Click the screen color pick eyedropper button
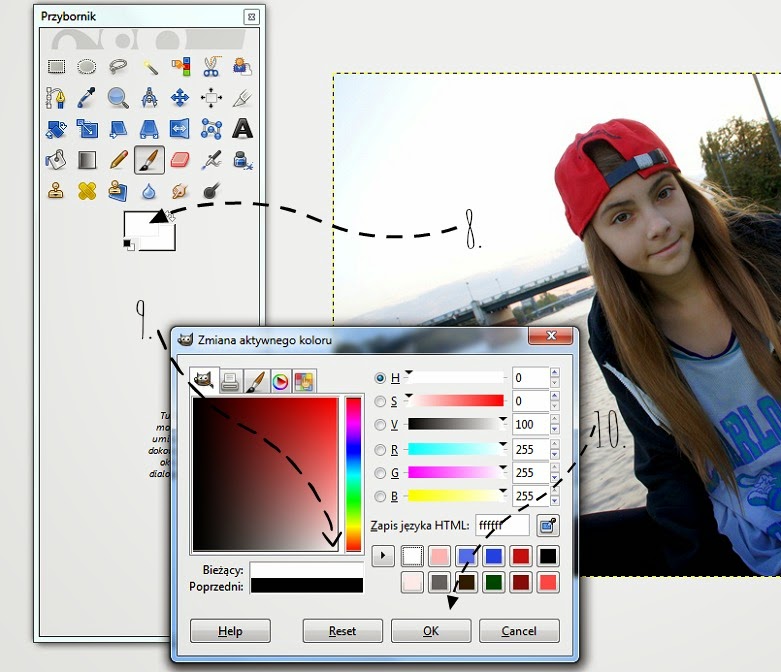This screenshot has width=781, height=672. [548, 526]
